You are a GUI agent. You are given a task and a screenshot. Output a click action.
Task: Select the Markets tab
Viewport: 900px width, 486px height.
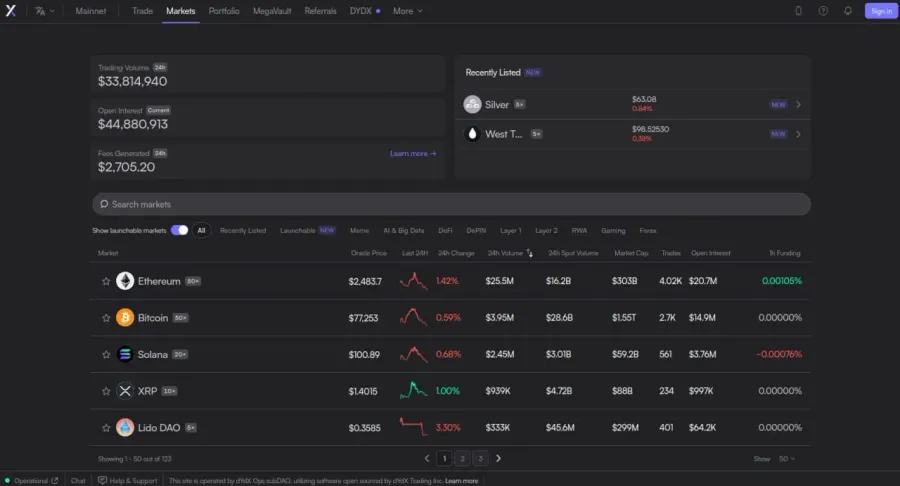tap(181, 11)
